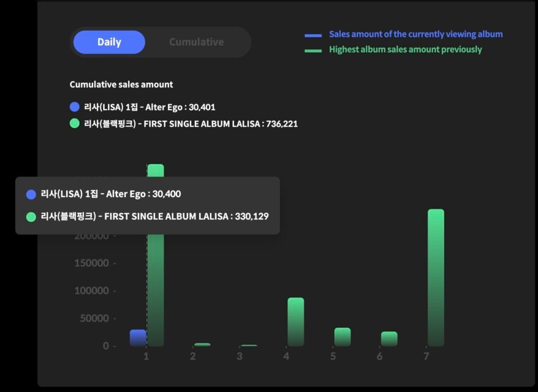Click blue dot beside Alter Ego cumulative sales
The width and height of the screenshot is (538, 392).
click(x=75, y=107)
